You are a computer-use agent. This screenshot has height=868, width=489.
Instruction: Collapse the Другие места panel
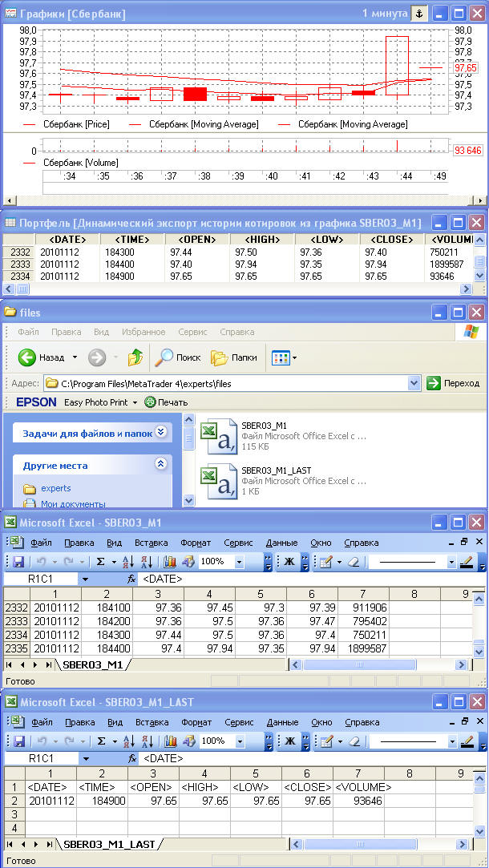point(161,464)
